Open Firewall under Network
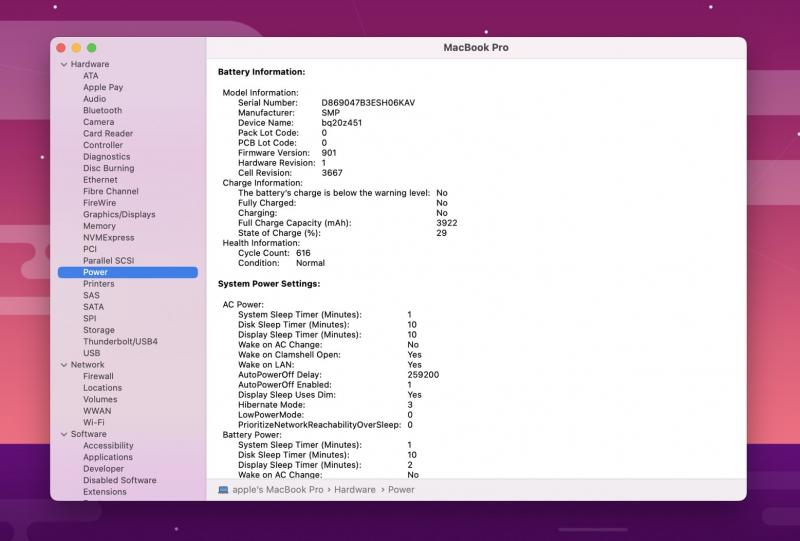 point(98,377)
